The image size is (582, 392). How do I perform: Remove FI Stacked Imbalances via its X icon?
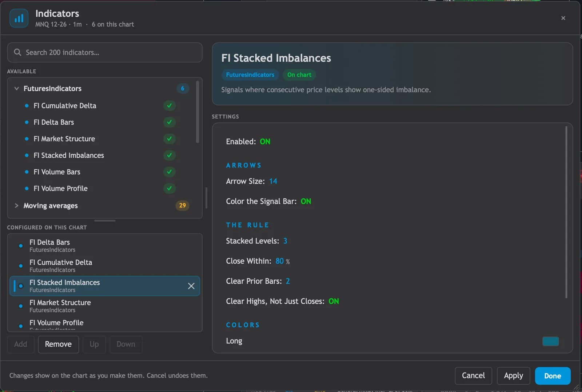pyautogui.click(x=191, y=286)
